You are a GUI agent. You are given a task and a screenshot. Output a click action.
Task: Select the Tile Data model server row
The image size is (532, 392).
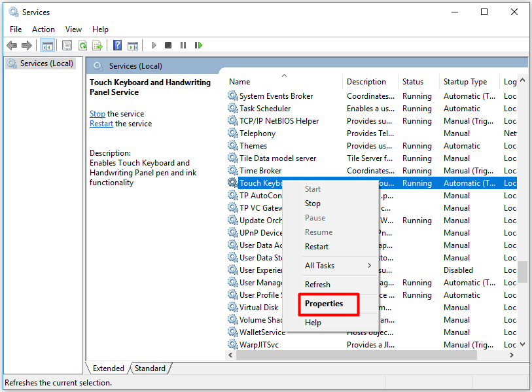coord(372,158)
